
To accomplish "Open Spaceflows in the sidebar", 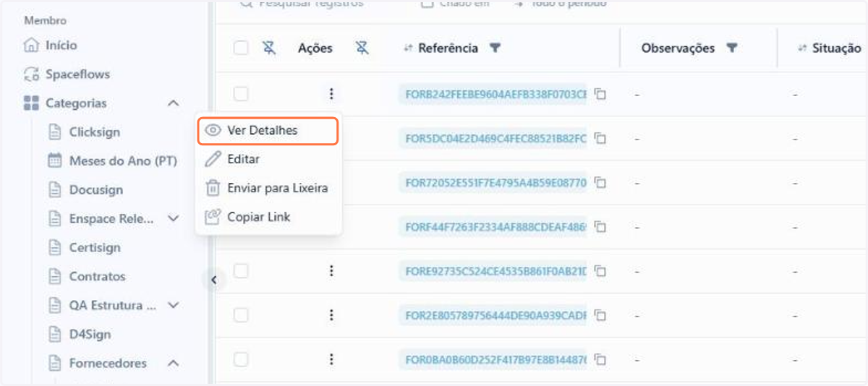I will (77, 74).
